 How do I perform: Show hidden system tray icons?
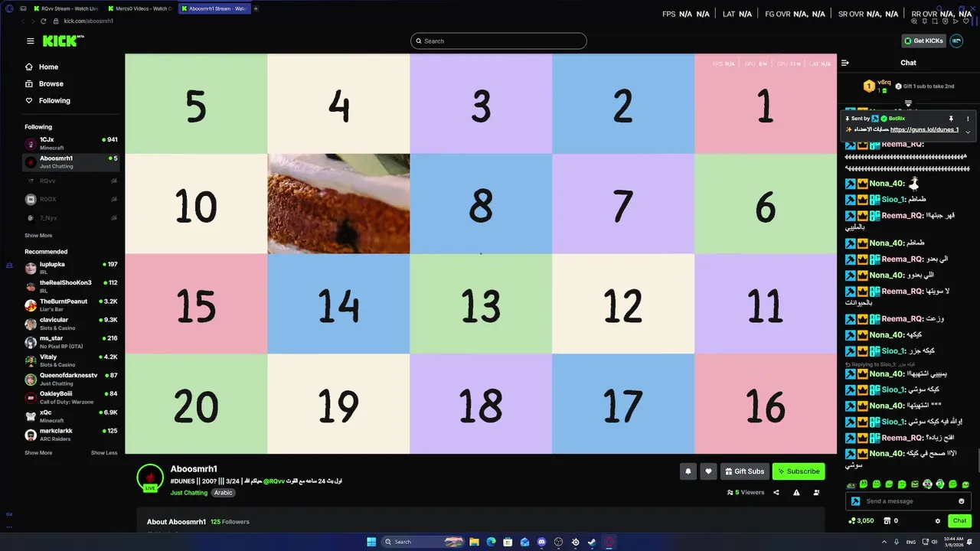coord(884,542)
